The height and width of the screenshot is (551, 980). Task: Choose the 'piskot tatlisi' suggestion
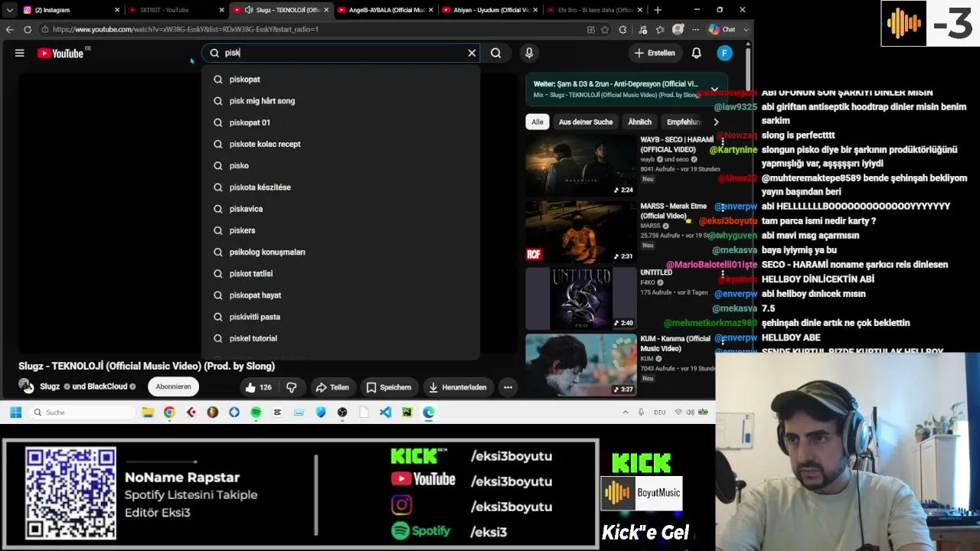coord(341,273)
